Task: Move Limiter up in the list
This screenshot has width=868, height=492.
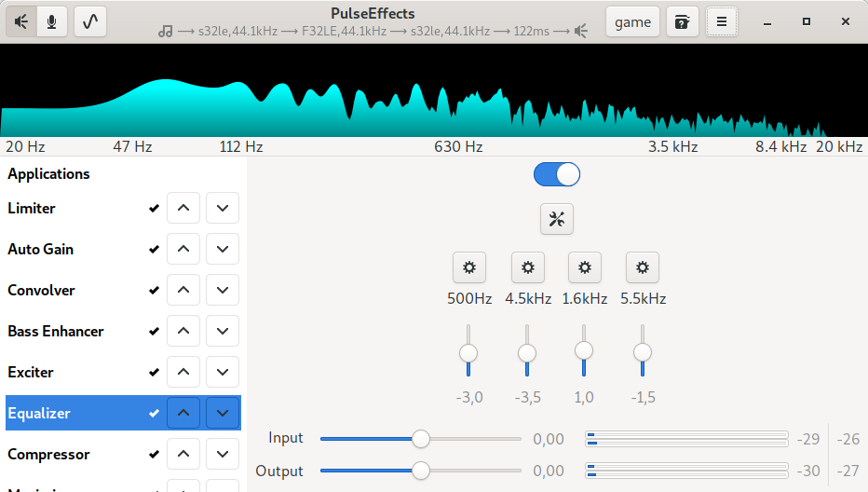Action: pos(183,209)
